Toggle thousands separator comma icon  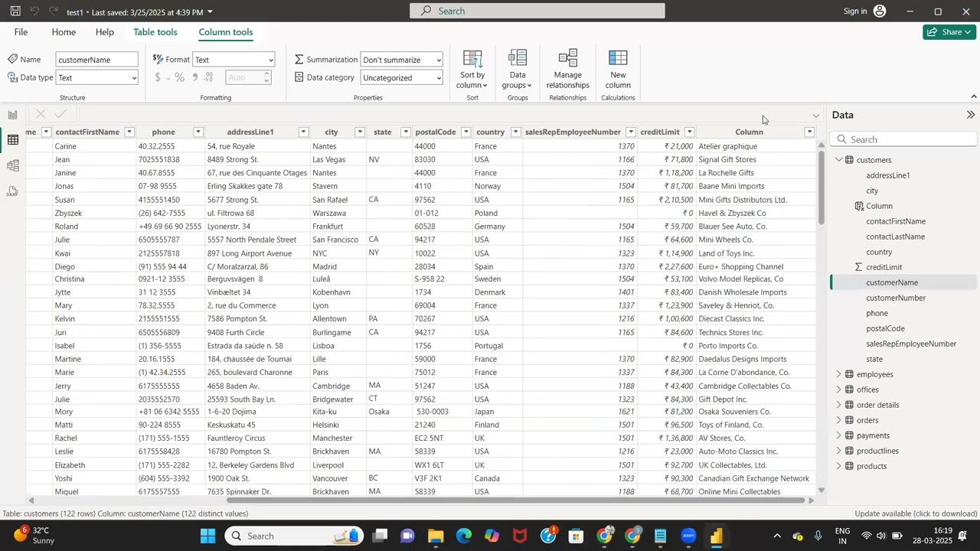pyautogui.click(x=195, y=78)
